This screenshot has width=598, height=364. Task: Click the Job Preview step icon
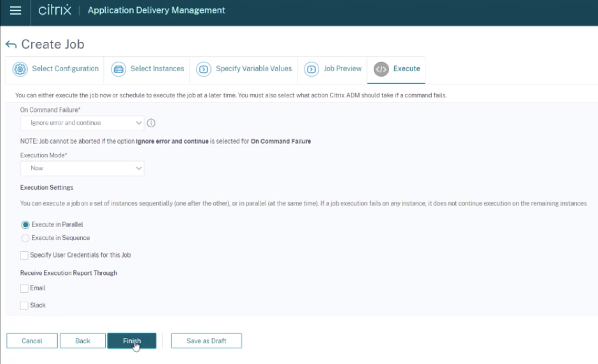[x=311, y=69]
